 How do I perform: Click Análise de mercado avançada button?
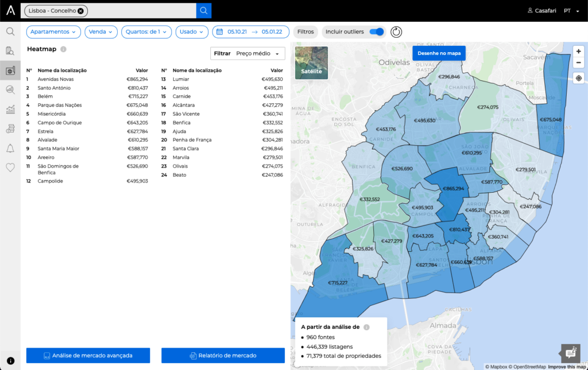88,356
